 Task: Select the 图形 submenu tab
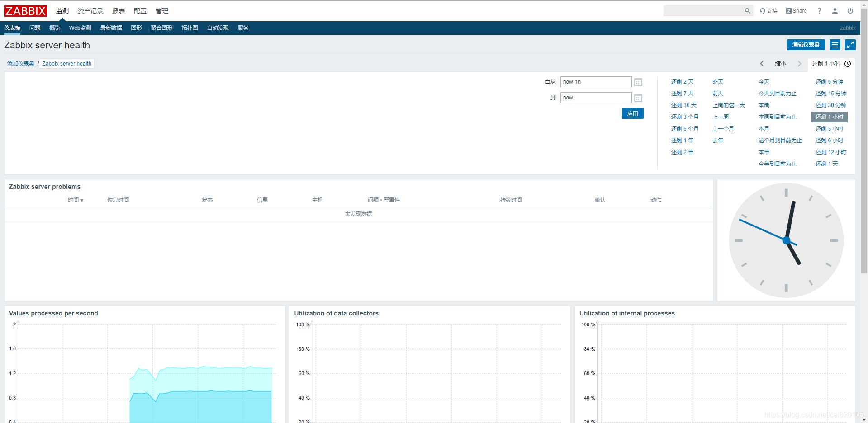pos(136,28)
